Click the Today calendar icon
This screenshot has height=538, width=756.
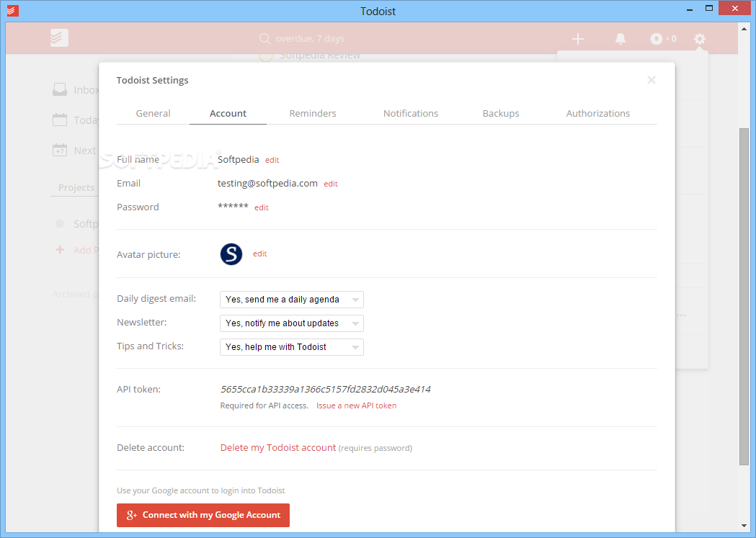point(60,120)
